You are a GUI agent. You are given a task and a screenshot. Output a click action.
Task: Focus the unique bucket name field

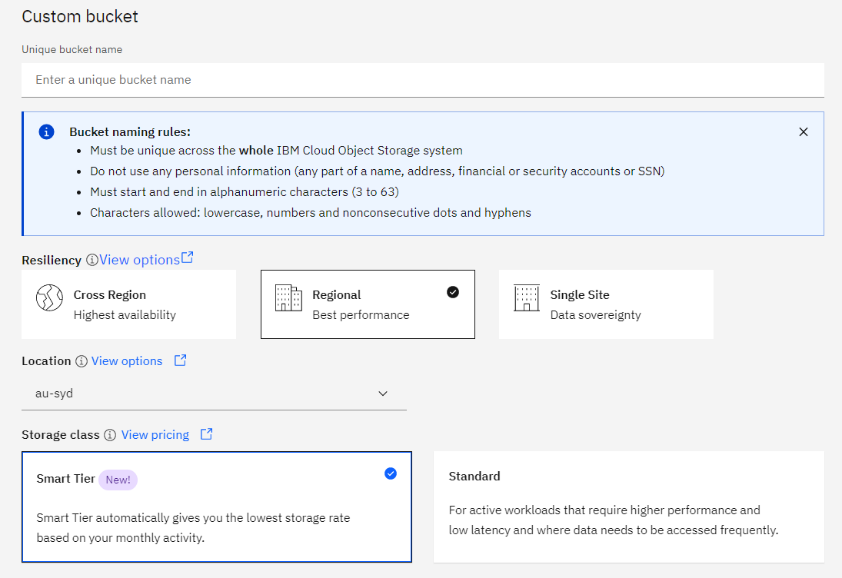click(x=423, y=80)
